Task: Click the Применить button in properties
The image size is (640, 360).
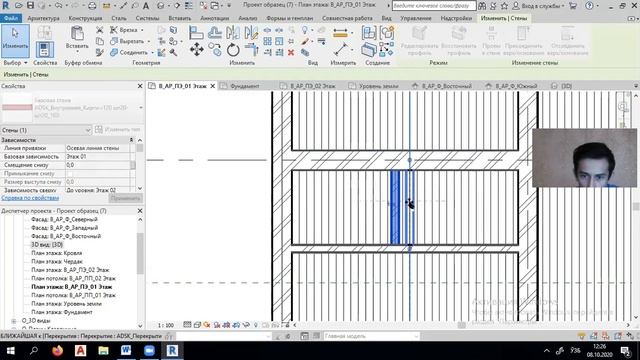Action: (125, 198)
